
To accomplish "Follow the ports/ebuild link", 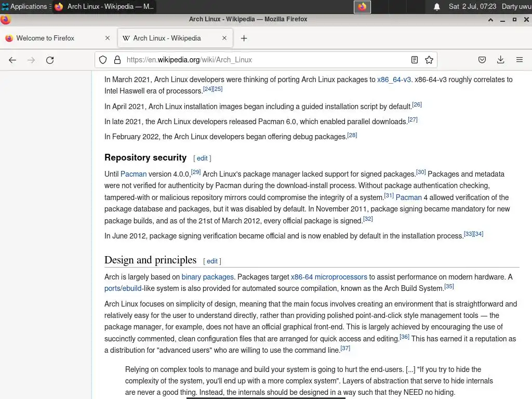I will pyautogui.click(x=123, y=288).
